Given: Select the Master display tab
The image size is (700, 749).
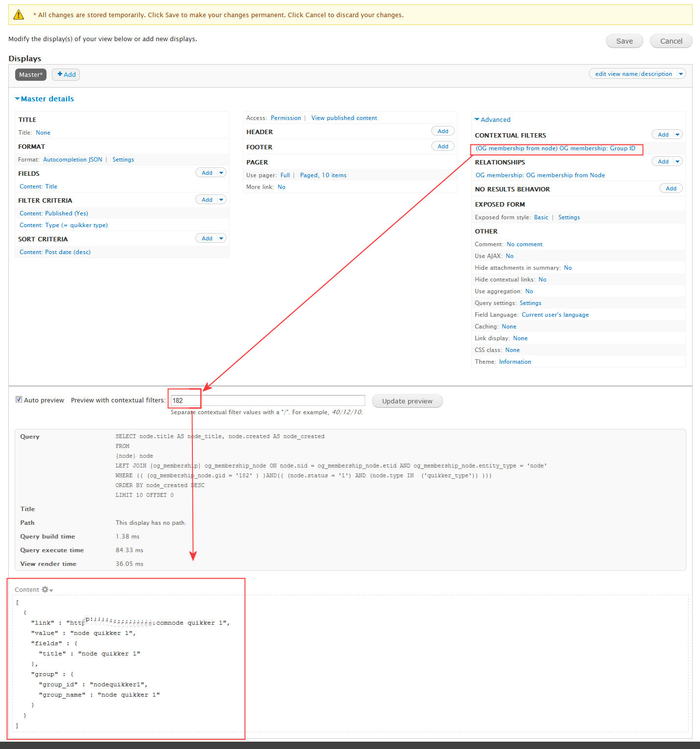Looking at the screenshot, I should tap(30, 74).
